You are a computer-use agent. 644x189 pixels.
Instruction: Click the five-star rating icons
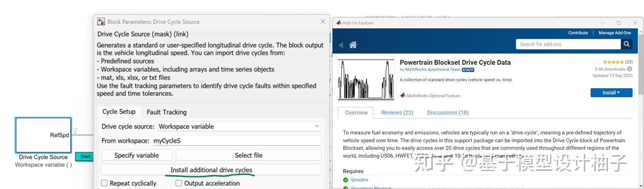click(613, 62)
